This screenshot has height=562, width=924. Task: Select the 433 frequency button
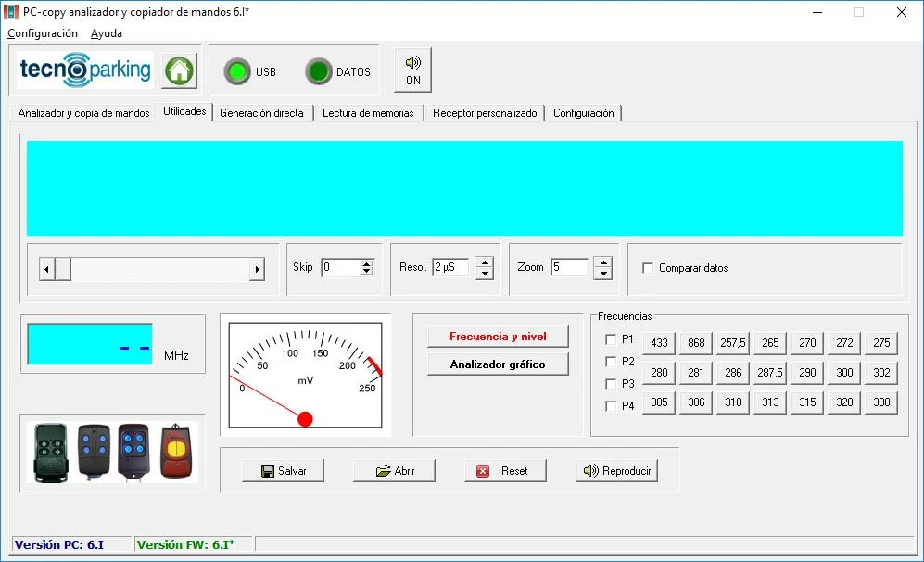pyautogui.click(x=659, y=342)
